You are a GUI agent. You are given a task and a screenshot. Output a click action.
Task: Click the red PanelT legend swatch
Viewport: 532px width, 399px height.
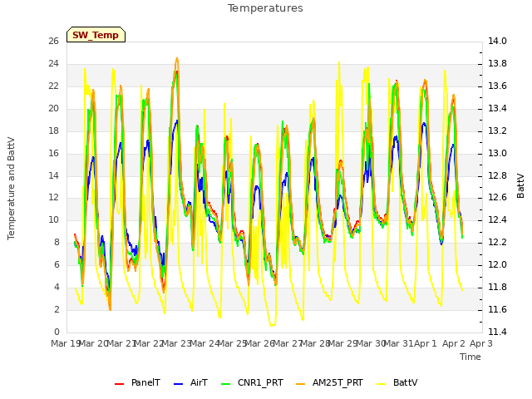(119, 384)
